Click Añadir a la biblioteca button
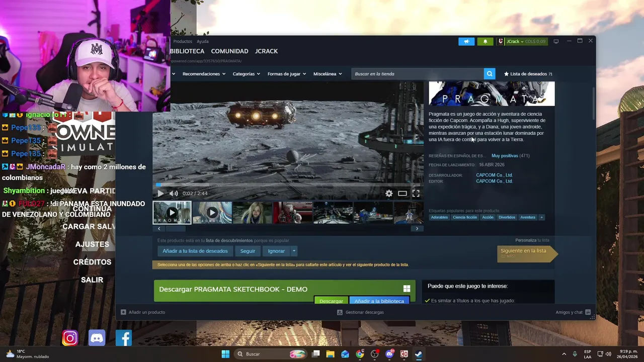 (379, 301)
